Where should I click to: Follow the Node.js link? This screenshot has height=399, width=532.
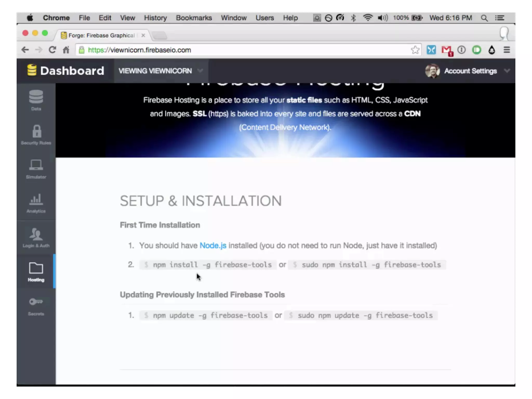tap(213, 245)
